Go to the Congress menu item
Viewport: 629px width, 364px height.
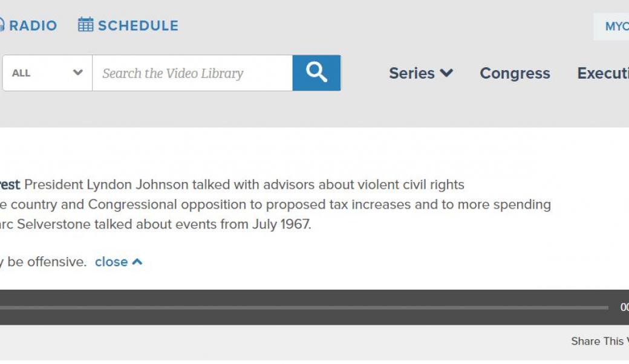[x=515, y=73]
